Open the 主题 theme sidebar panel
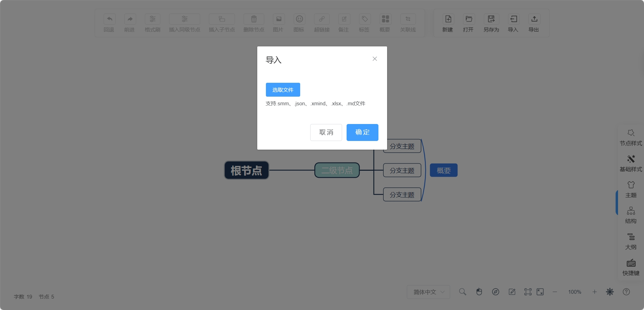 pyautogui.click(x=631, y=189)
